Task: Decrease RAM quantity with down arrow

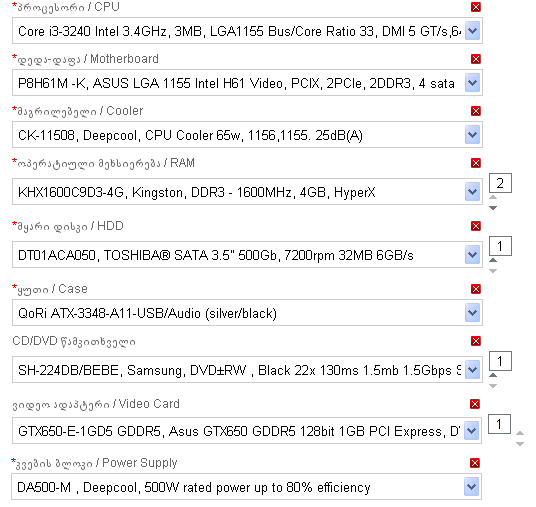Action: pyautogui.click(x=493, y=208)
